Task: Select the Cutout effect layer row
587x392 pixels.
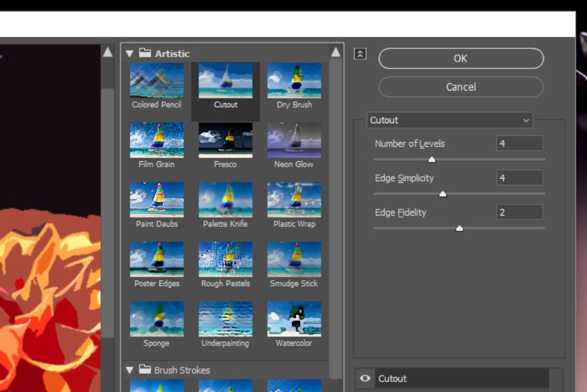Action: tap(462, 379)
